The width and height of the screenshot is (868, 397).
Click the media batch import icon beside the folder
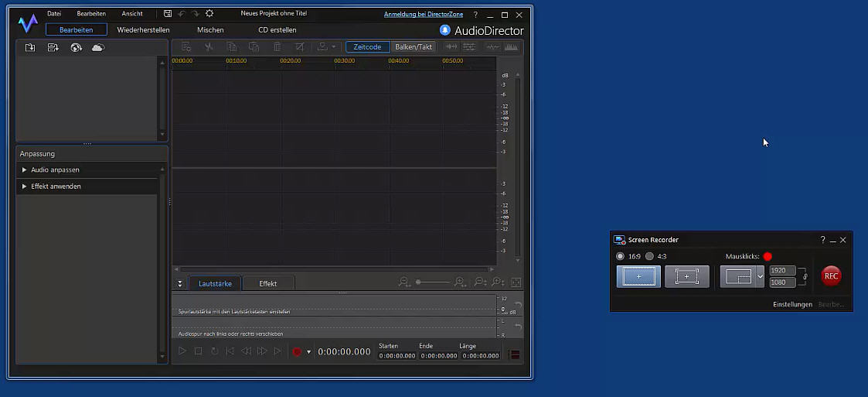[x=53, y=48]
